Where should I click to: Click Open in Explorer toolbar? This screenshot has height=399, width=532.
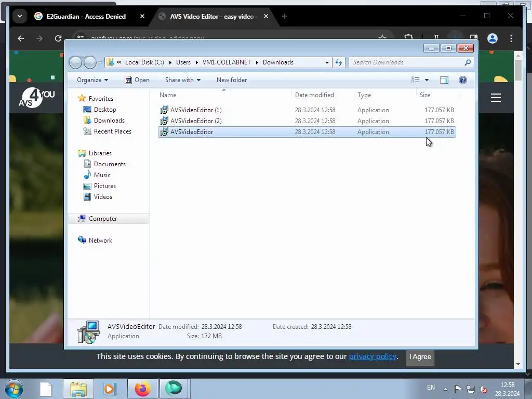click(x=137, y=80)
